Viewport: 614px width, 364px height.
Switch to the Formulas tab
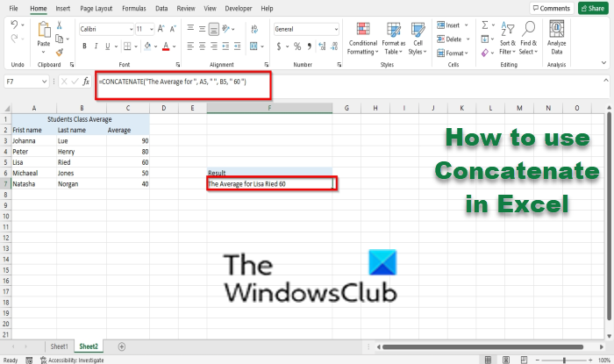(x=134, y=8)
